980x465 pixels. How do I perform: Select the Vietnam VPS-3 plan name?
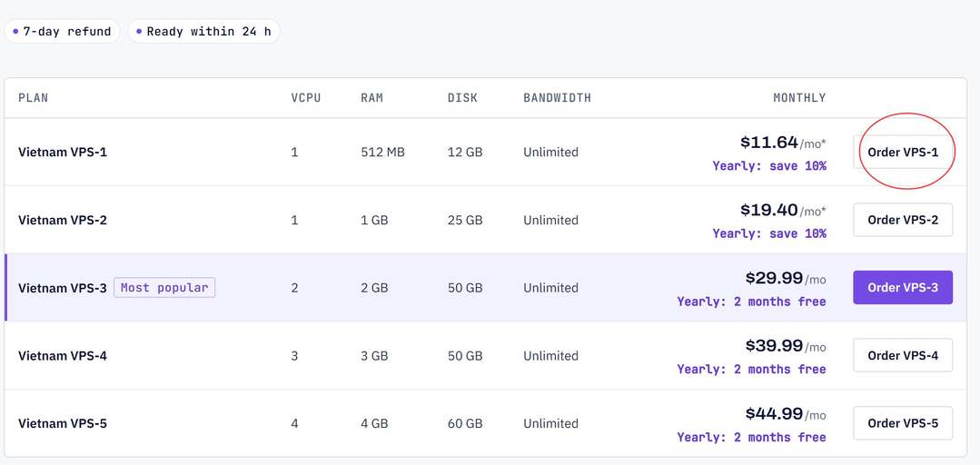tap(63, 288)
